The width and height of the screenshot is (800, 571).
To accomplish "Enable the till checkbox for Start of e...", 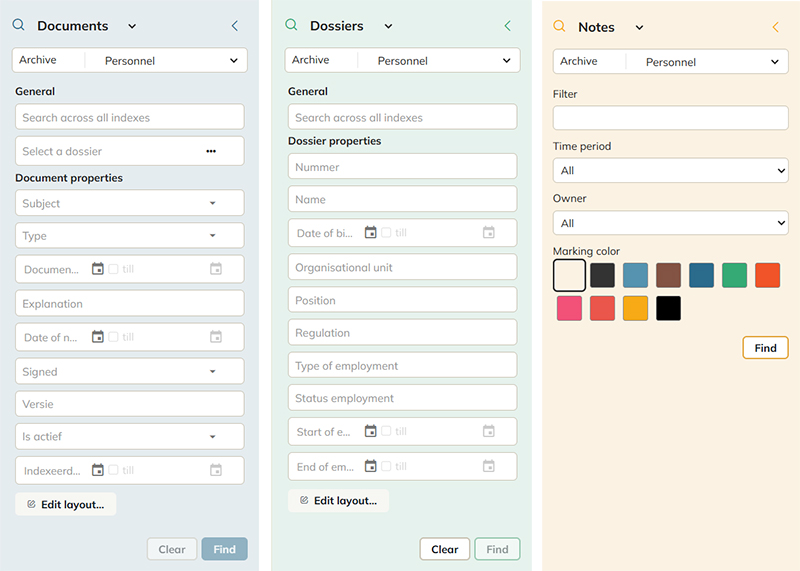I will click(x=386, y=431).
